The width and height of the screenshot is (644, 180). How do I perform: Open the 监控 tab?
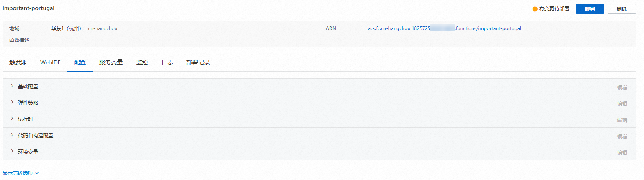(142, 63)
